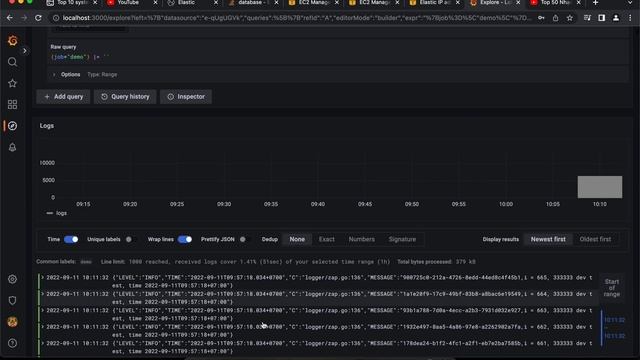
Task: Select Newest first display order
Action: click(x=548, y=240)
